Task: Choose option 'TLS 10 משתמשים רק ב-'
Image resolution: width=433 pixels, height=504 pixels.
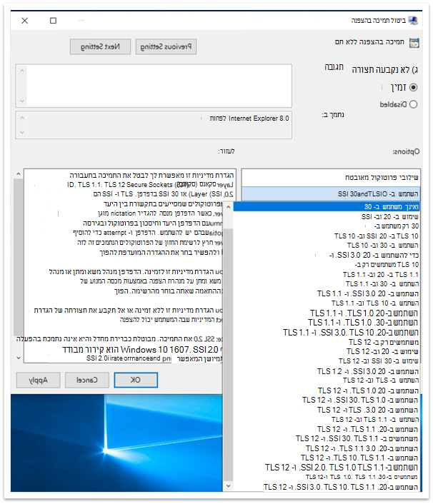Action: tap(327, 265)
